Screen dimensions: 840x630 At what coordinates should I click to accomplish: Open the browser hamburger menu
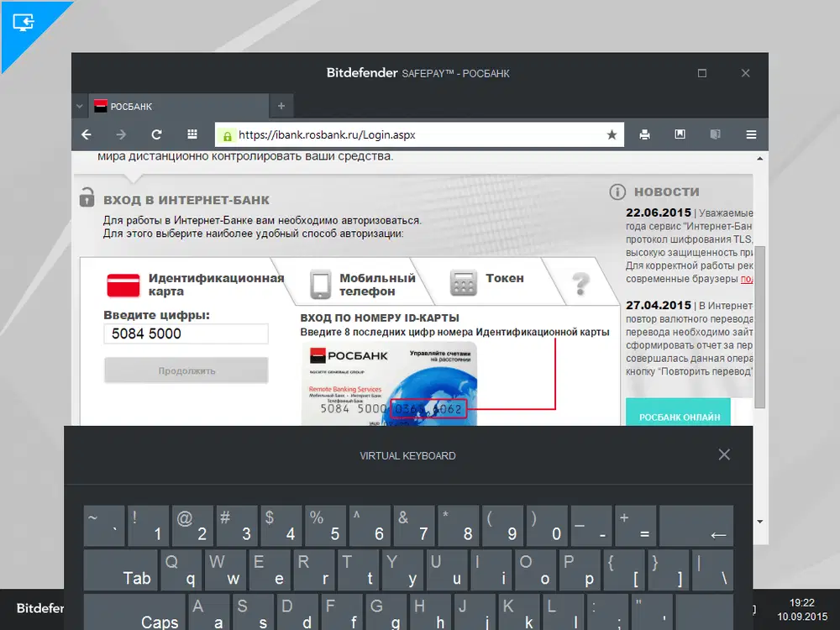pyautogui.click(x=750, y=134)
